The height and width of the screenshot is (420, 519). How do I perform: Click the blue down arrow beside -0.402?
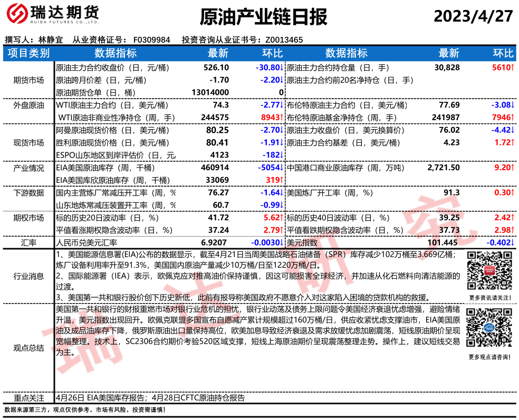tap(512, 242)
